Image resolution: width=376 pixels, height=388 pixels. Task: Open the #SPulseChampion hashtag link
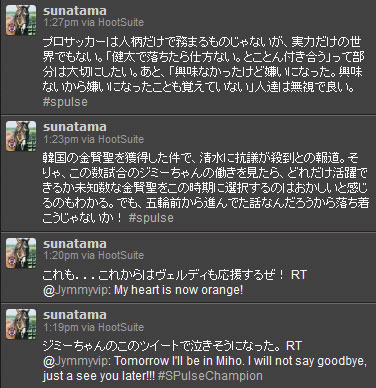click(x=210, y=376)
